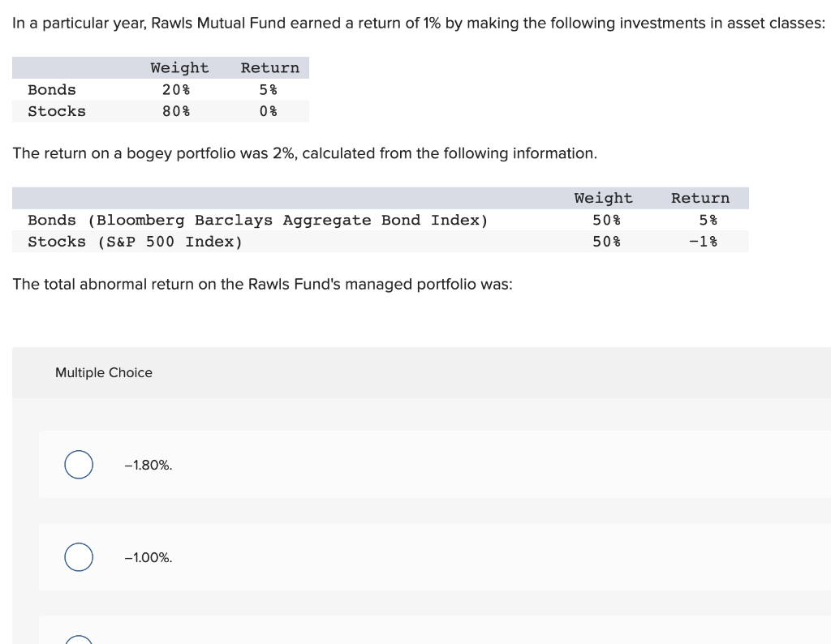Select the −1.00% answer radio button
The image size is (831, 644).
click(x=78, y=557)
